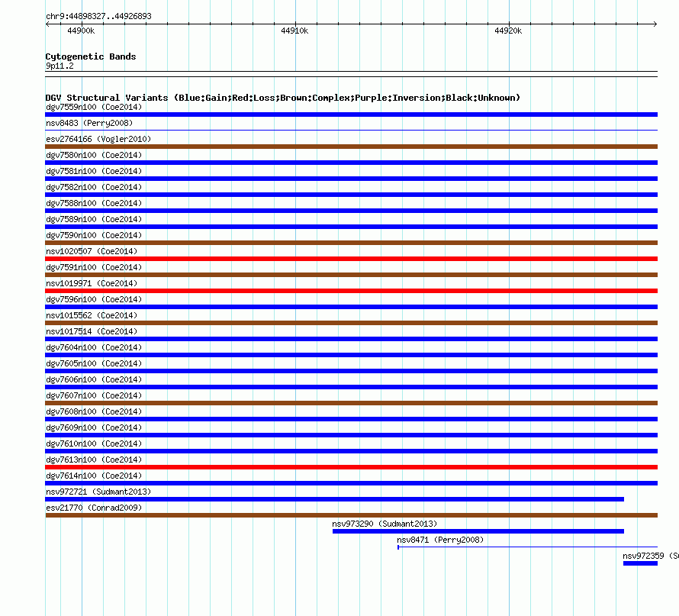
Task: Open dgv7590n100 (Coe2014) variant label
Action: point(94,235)
